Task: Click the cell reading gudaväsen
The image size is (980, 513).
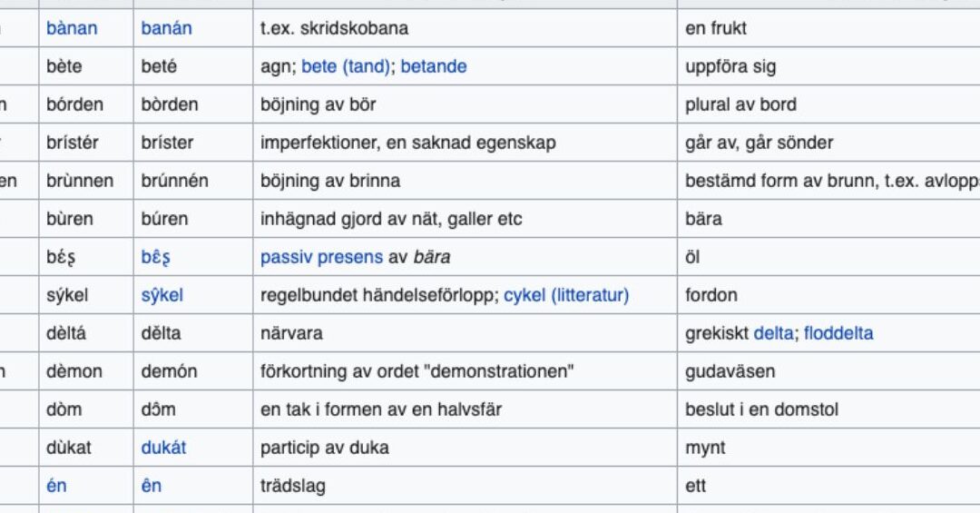Action: tap(828, 371)
